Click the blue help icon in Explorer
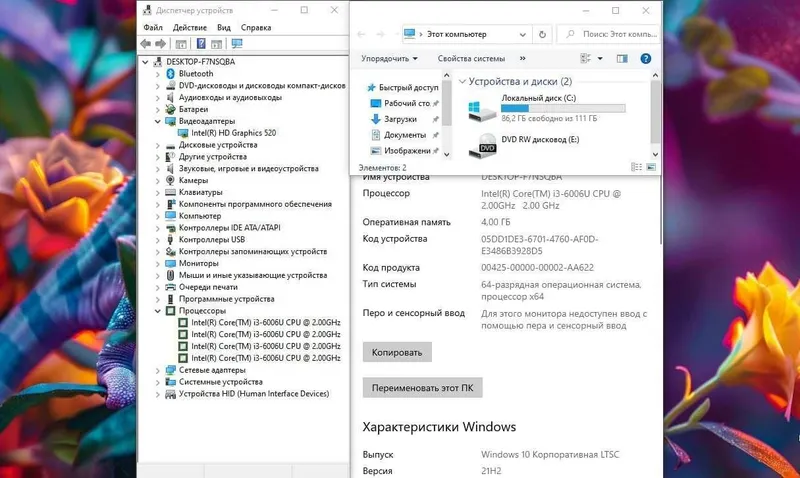 [645, 59]
